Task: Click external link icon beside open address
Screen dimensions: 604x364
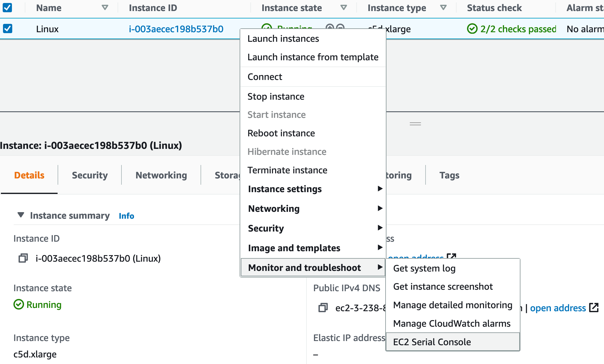Action: coord(594,308)
